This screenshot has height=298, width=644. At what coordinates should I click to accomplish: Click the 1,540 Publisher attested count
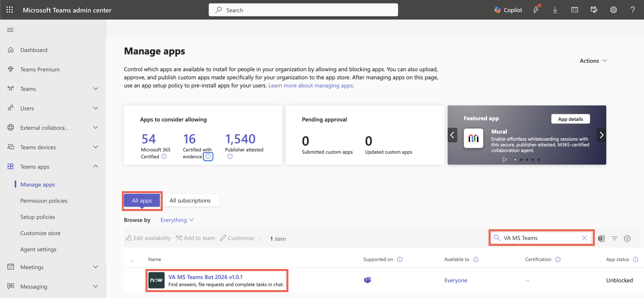pos(240,139)
